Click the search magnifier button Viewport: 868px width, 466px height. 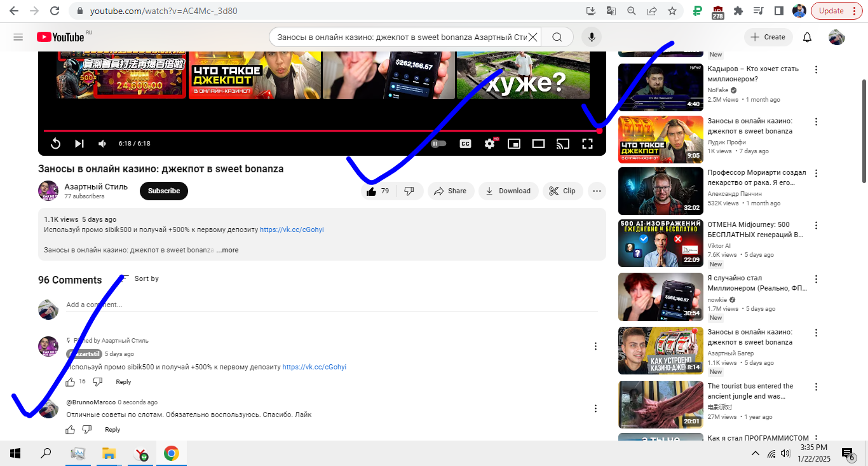coord(557,37)
